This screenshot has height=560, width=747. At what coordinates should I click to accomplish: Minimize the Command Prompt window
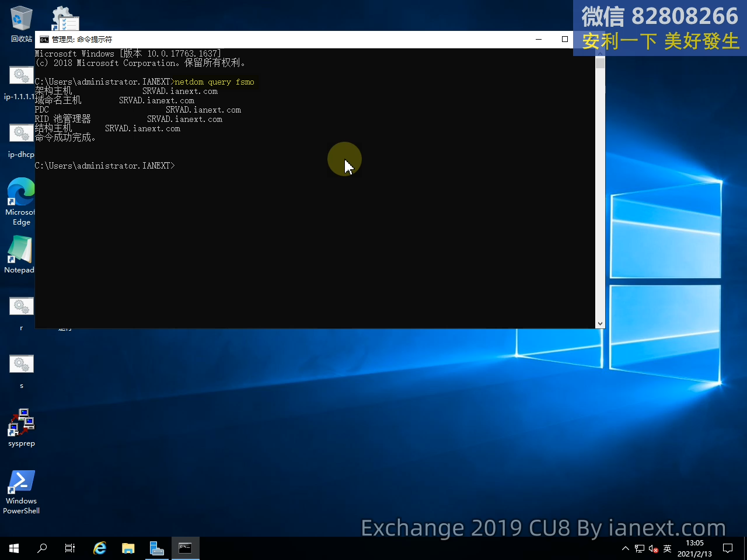pyautogui.click(x=539, y=39)
